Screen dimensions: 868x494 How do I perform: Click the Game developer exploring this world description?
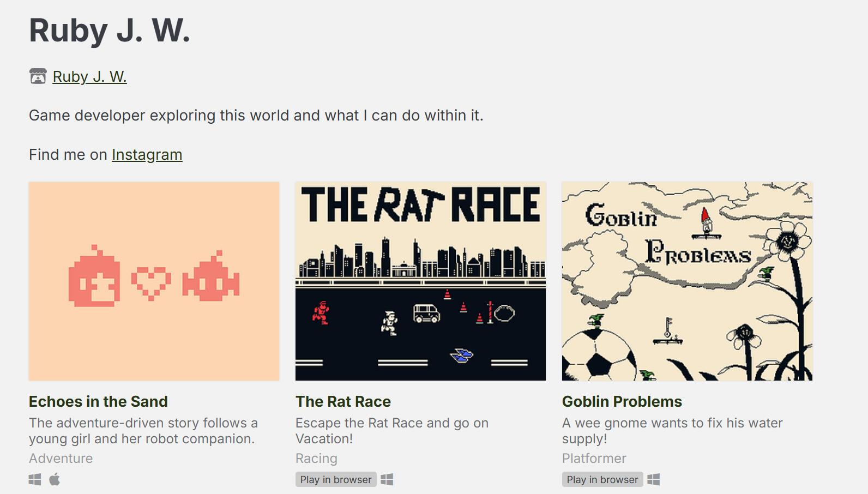click(x=256, y=116)
